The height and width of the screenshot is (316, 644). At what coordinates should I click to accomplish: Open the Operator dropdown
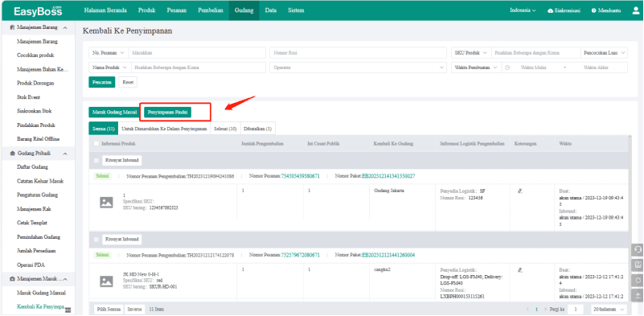pos(358,68)
